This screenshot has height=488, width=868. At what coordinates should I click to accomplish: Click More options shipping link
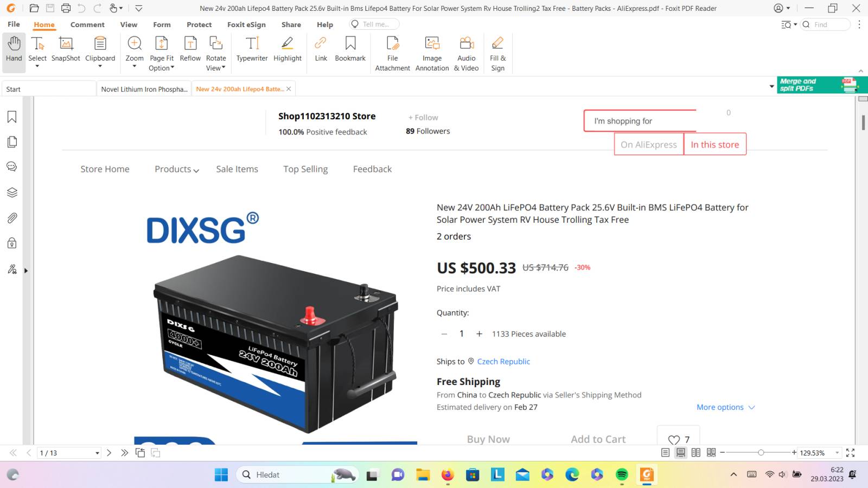pyautogui.click(x=726, y=407)
